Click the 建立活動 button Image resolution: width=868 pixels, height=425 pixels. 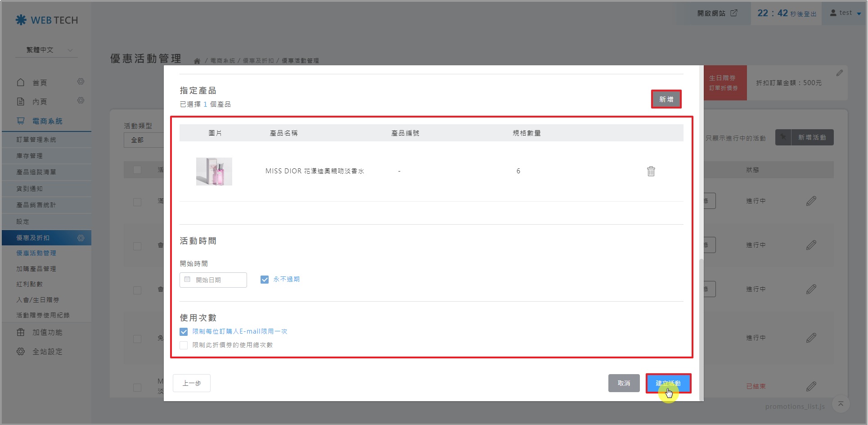pyautogui.click(x=668, y=383)
